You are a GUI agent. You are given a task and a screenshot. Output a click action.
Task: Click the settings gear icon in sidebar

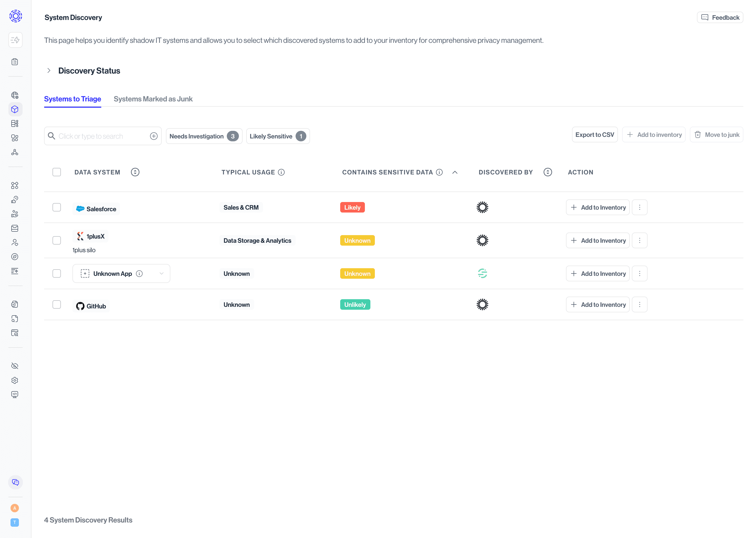coord(14,380)
